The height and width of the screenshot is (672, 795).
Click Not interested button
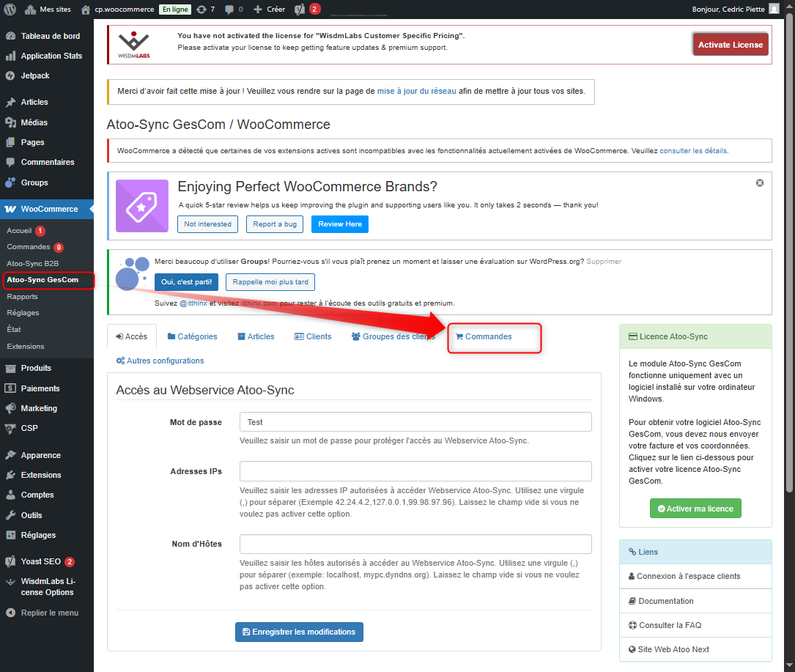coord(207,224)
